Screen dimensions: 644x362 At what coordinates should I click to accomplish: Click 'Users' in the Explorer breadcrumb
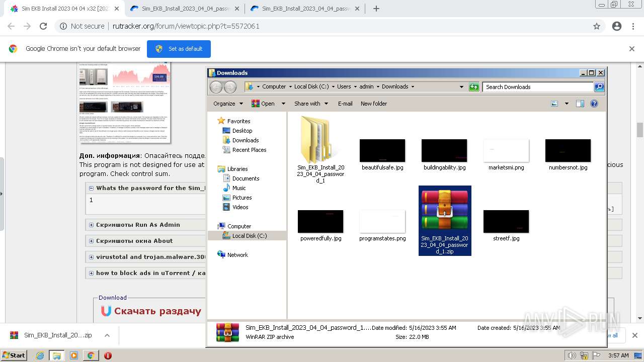[x=344, y=86]
